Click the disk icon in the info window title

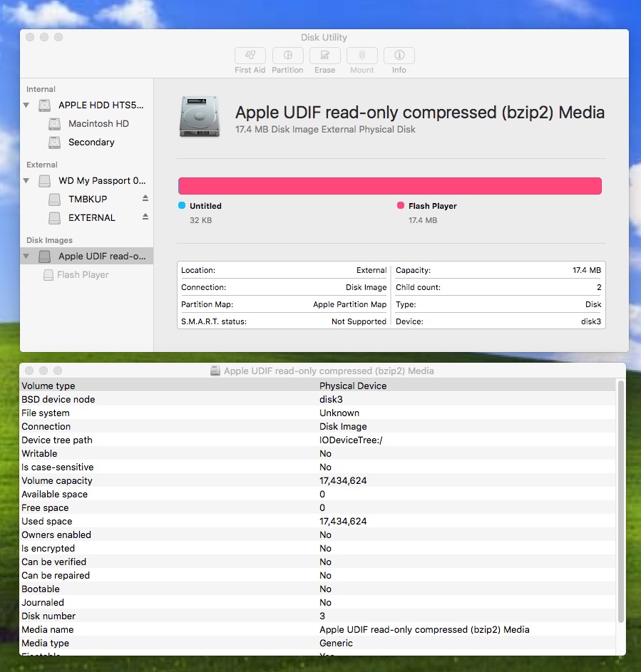pos(215,371)
